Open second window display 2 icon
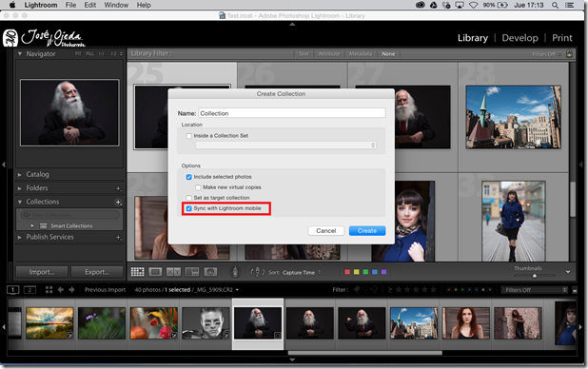588x369 pixels. click(x=29, y=290)
